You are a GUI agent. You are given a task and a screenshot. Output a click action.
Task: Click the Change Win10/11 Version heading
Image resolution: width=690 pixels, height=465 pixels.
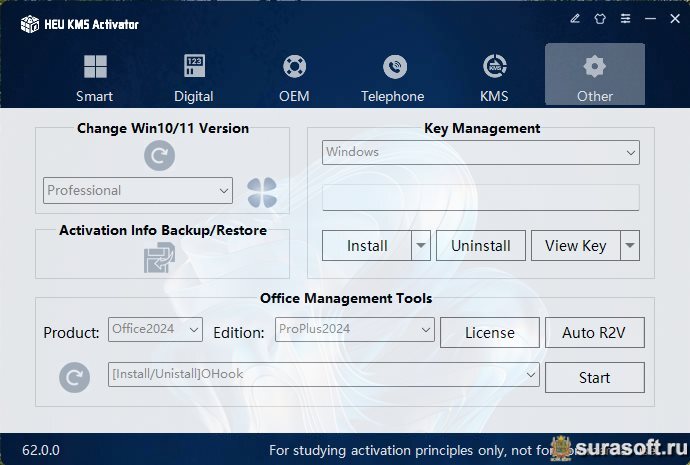163,128
